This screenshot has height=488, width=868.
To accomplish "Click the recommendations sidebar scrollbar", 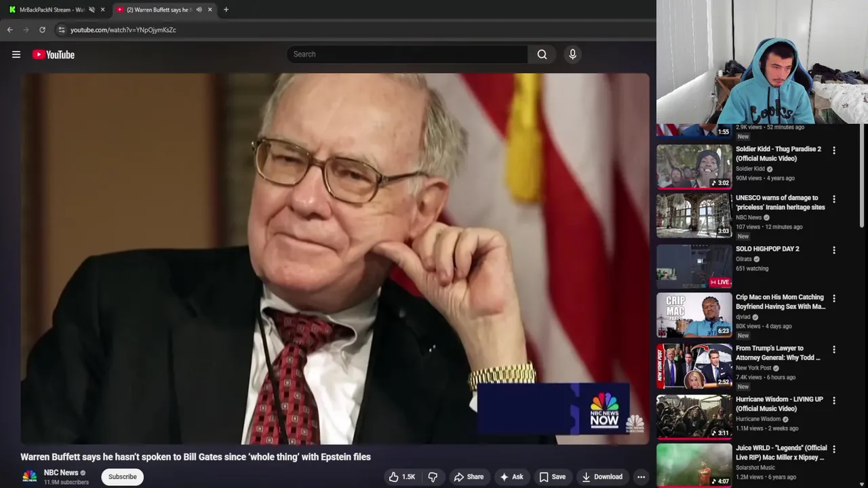I will [863, 175].
